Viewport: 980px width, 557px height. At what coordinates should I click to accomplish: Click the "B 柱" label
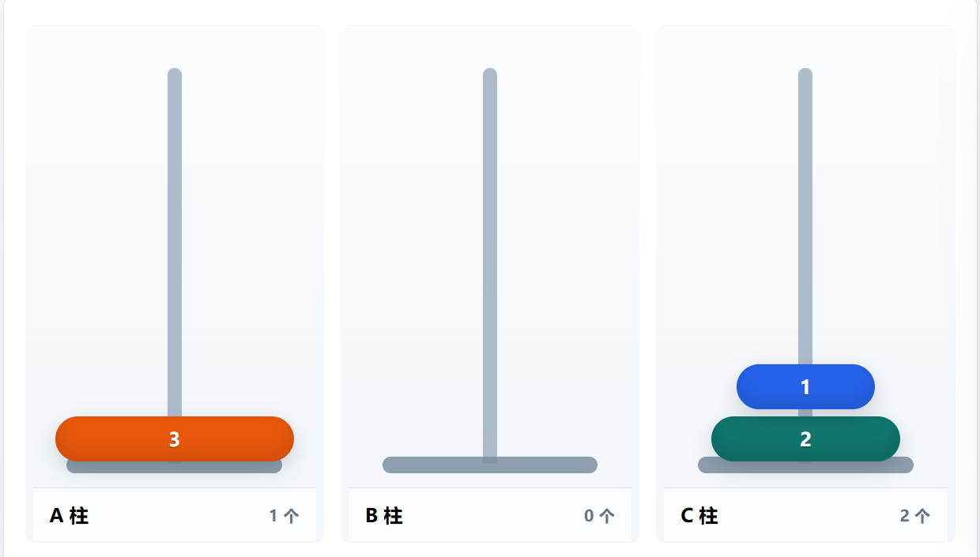384,516
